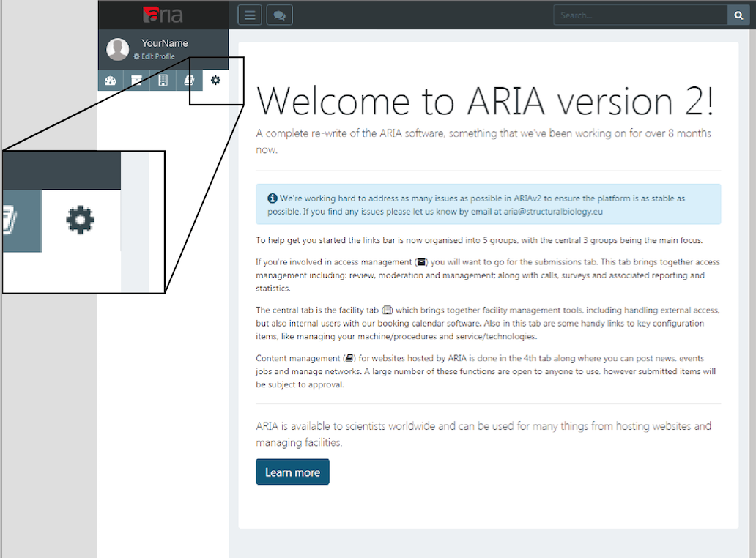The height and width of the screenshot is (558, 756).
Task: Open the Edit Profile link
Action: coord(157,56)
